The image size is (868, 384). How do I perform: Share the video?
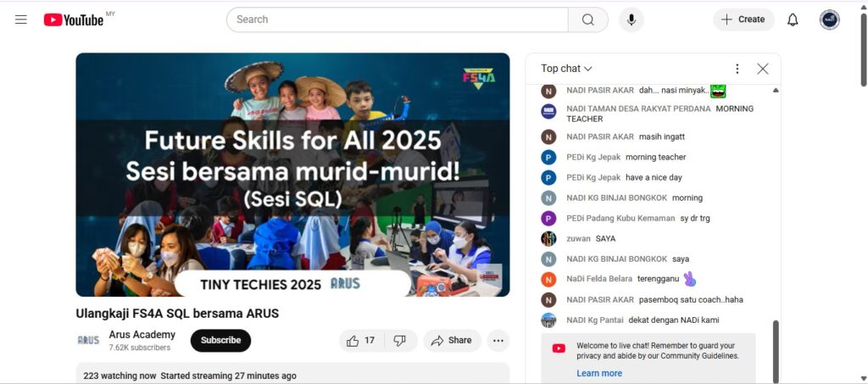point(452,341)
